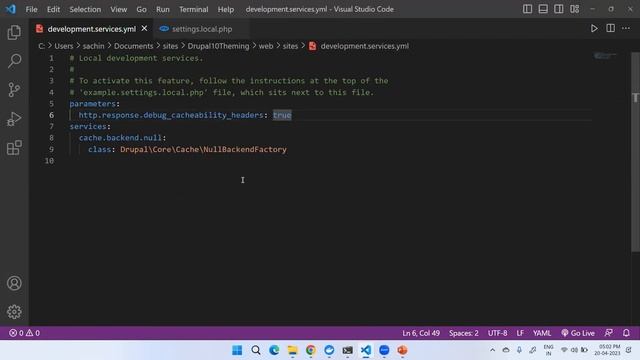This screenshot has width=640, height=360.
Task: Close the development.services.yml tab
Action: coord(144,29)
